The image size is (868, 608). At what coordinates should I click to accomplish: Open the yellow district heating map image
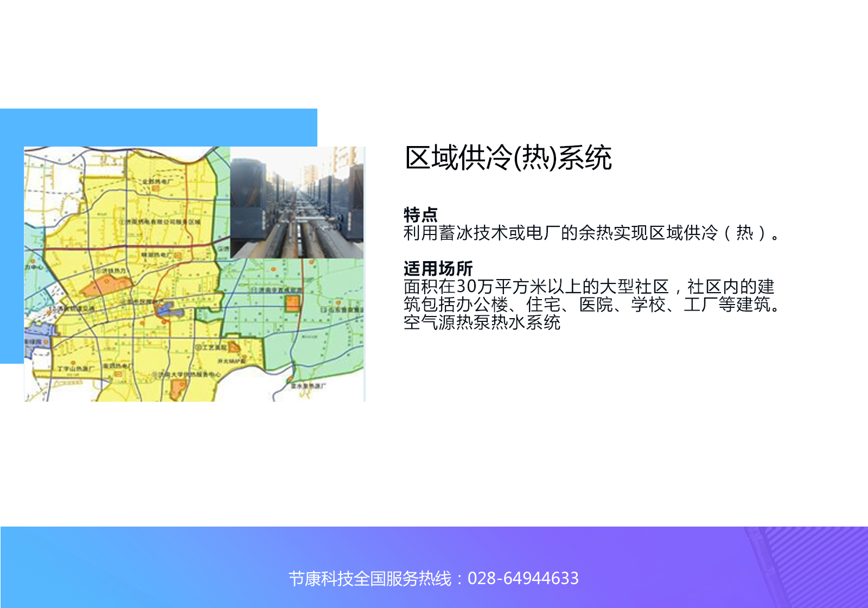tap(195, 274)
